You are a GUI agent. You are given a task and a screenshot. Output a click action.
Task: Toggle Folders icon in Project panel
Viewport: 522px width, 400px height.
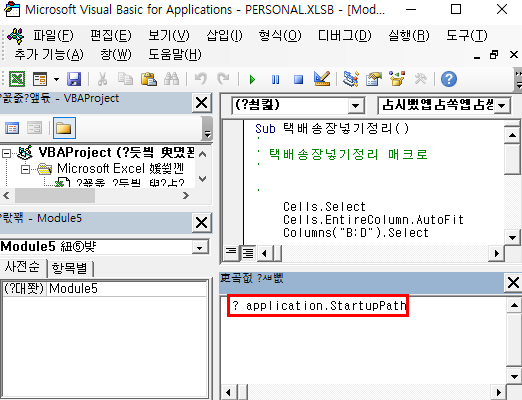(x=64, y=128)
